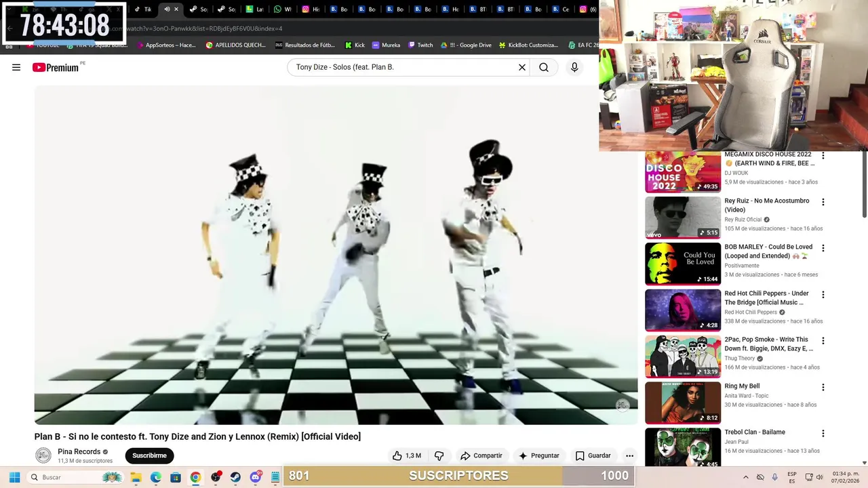Screen dimensions: 868x488
Task: Open options menu for Ring My Bell
Action: coord(823,387)
